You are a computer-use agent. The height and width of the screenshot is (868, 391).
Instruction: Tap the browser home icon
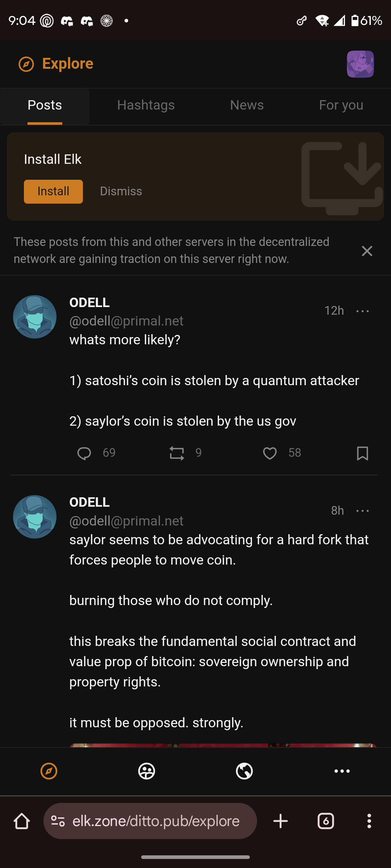22,821
